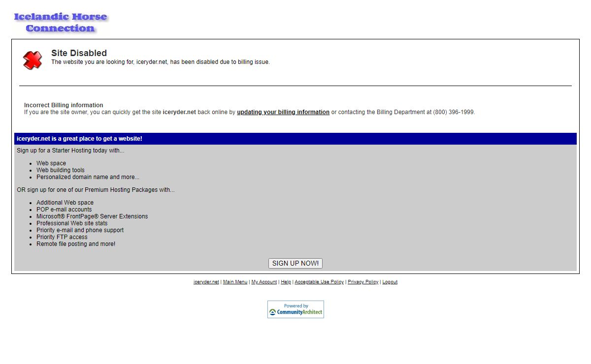Click 'Professional Web site stats' list item
Image resolution: width=591 pixels, height=364 pixels.
[x=72, y=223]
